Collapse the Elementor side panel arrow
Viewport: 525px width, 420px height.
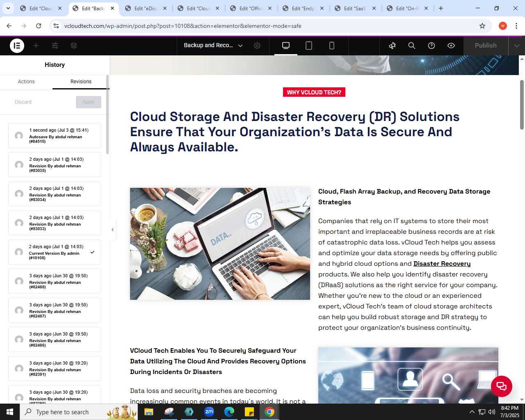coord(112,230)
